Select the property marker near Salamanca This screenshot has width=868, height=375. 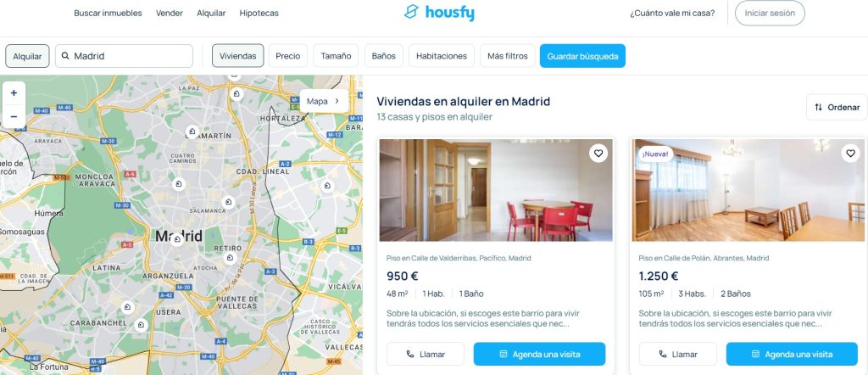point(227,202)
